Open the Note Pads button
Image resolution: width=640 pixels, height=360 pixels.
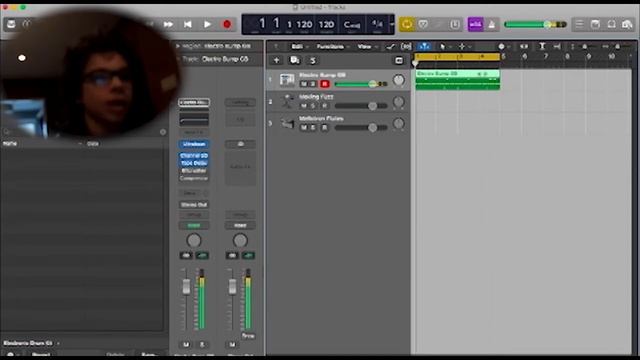coord(595,24)
